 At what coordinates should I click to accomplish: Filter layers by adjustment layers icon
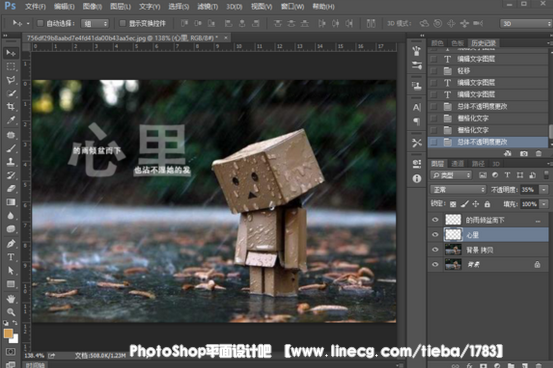(495, 175)
